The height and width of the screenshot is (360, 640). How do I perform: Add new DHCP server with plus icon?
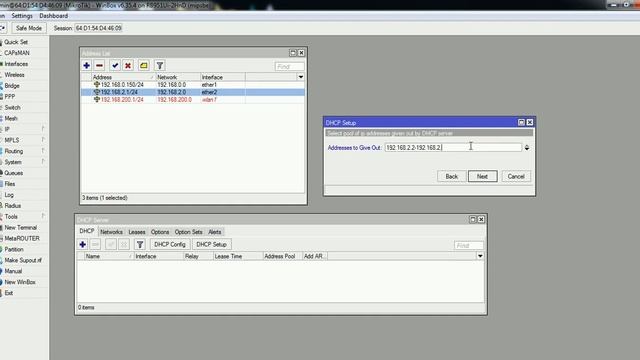coord(82,244)
